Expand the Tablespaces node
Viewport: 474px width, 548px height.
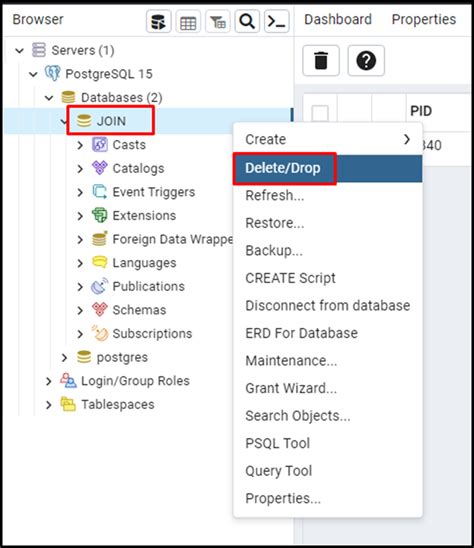pyautogui.click(x=49, y=405)
